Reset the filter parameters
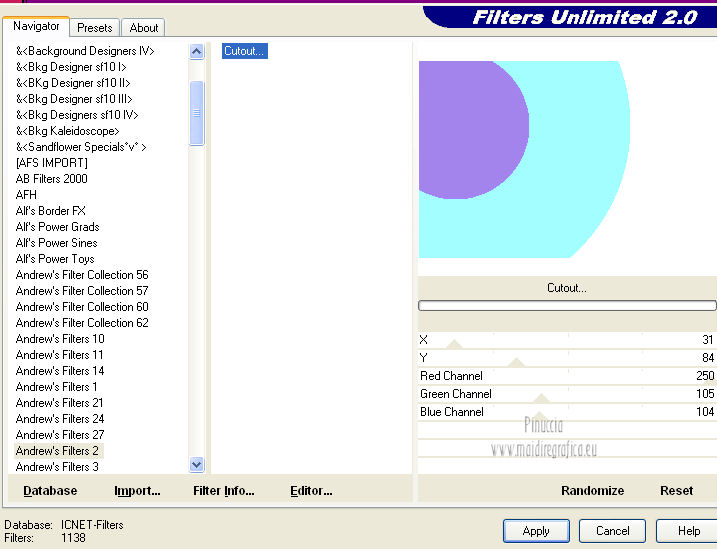The image size is (717, 549). click(677, 490)
